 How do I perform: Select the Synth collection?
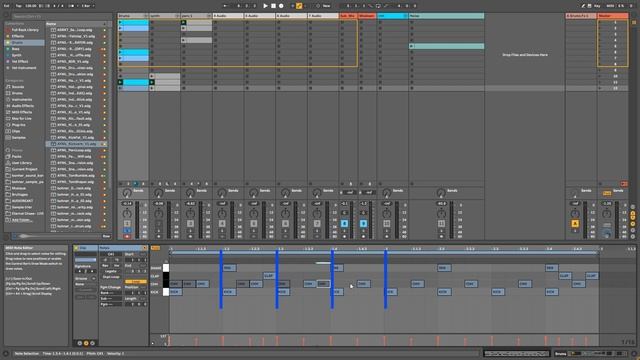[x=16, y=55]
